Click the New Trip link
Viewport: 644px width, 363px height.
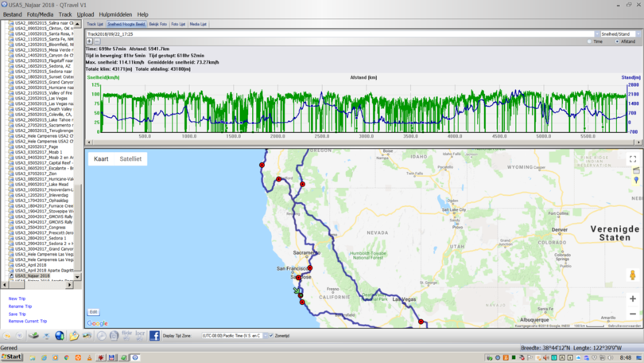(17, 299)
